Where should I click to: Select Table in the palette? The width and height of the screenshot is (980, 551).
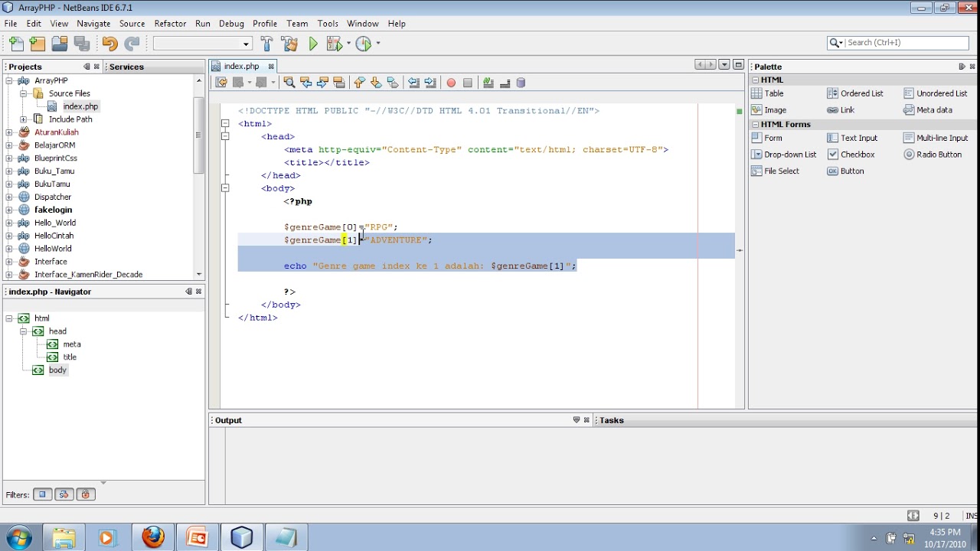(x=768, y=93)
